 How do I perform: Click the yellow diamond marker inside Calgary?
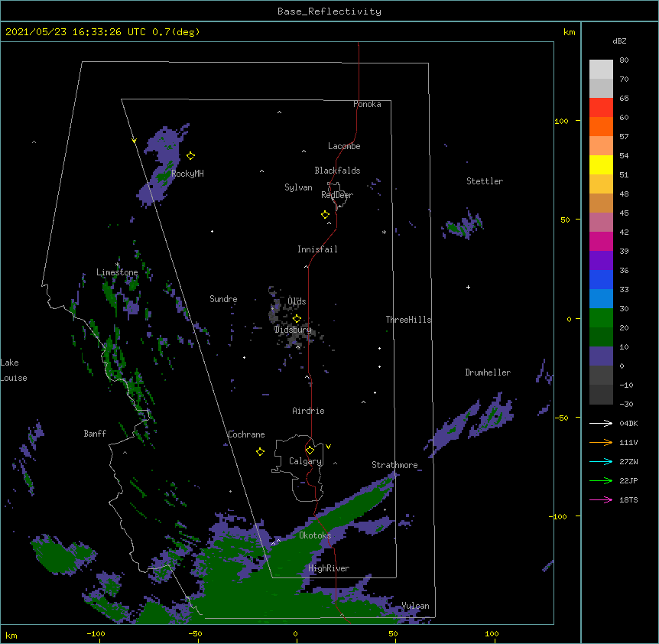pyautogui.click(x=310, y=450)
